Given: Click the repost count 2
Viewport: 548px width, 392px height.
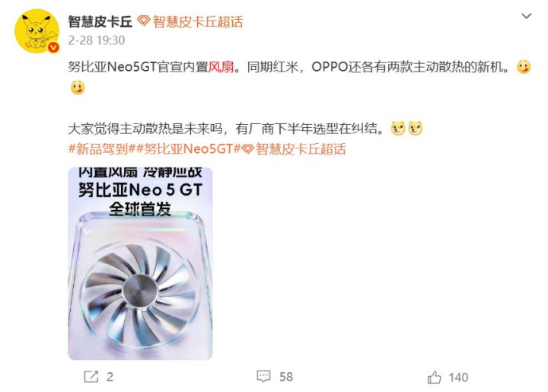Looking at the screenshot, I should 110,377.
